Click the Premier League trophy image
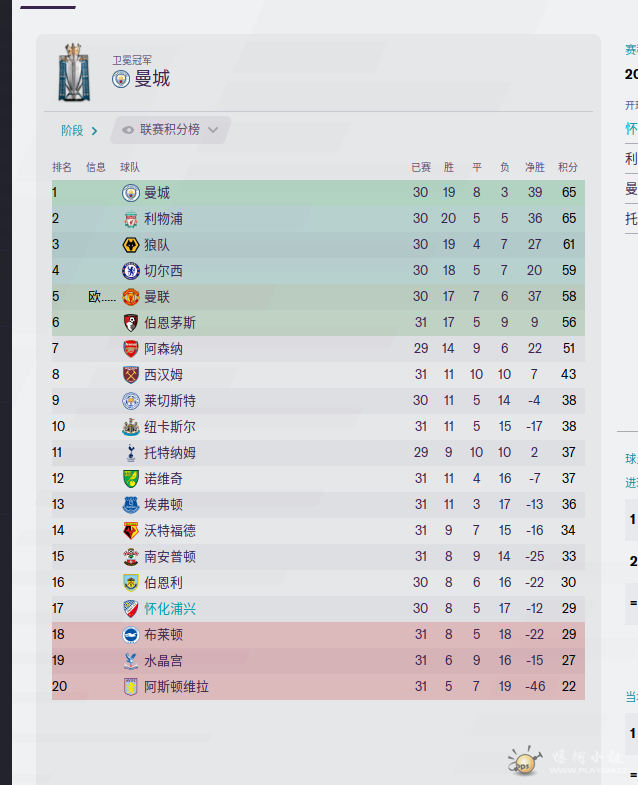 (74, 72)
